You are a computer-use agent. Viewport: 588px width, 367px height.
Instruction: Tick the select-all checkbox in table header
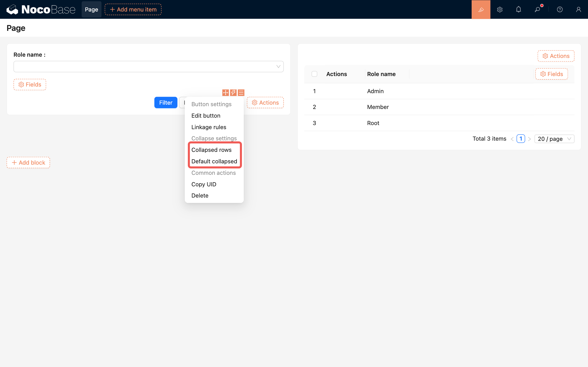(314, 74)
